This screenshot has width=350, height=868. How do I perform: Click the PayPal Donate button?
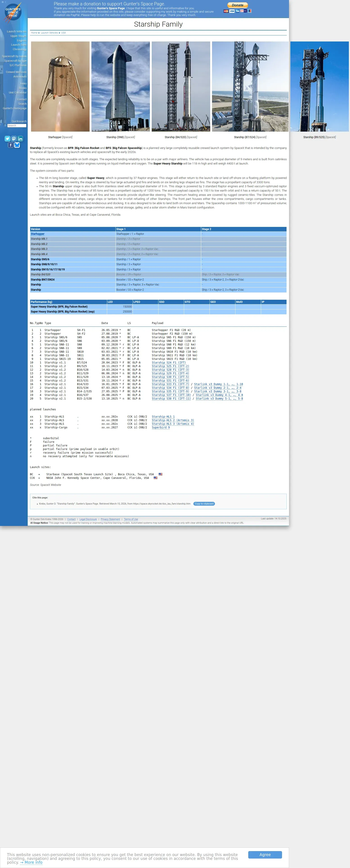click(x=238, y=5)
